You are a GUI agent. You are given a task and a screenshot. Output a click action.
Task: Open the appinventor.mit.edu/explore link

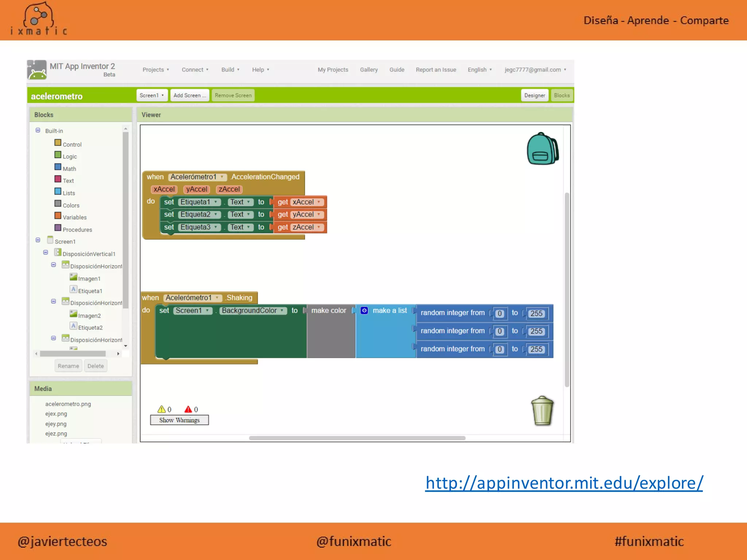click(x=564, y=483)
